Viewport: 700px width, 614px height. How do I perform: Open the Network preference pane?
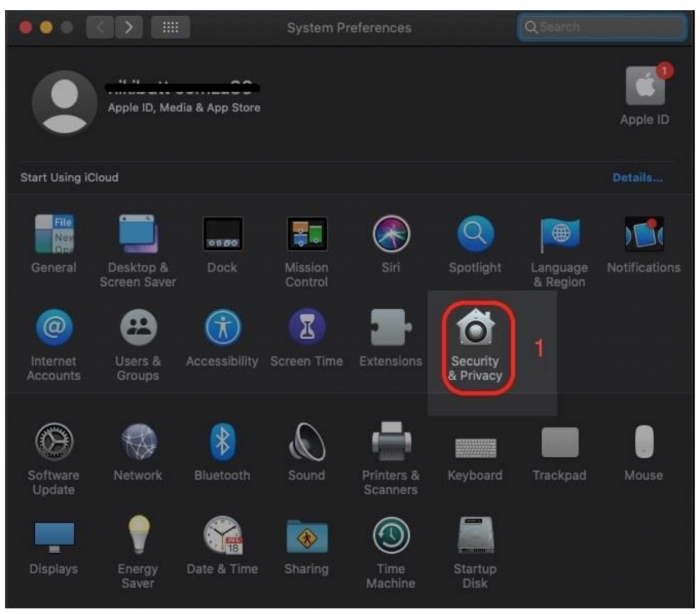click(138, 442)
